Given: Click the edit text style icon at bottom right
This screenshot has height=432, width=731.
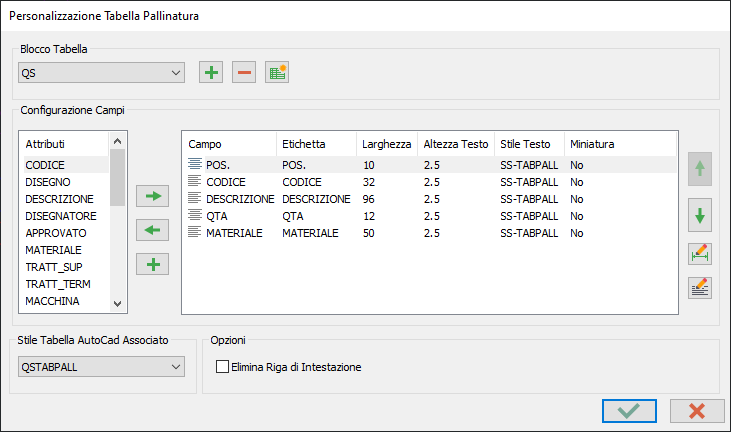Looking at the screenshot, I should tap(700, 288).
